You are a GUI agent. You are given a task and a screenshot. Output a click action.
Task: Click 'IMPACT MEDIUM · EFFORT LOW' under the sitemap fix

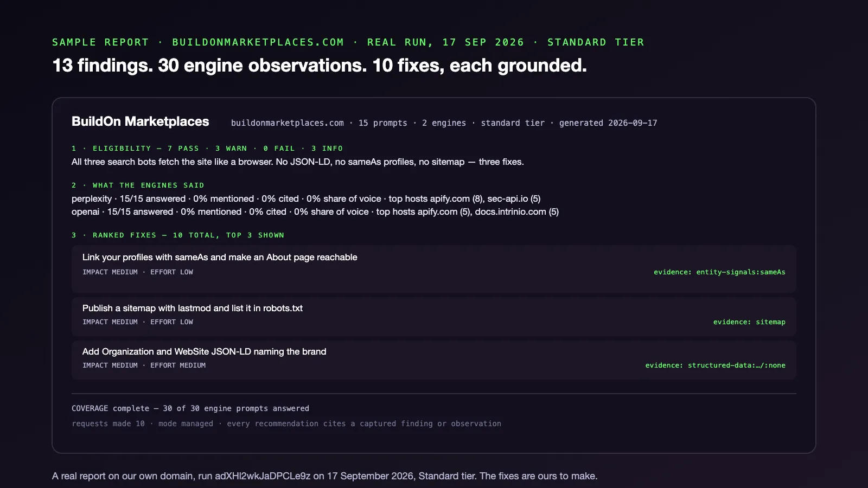[x=138, y=322]
